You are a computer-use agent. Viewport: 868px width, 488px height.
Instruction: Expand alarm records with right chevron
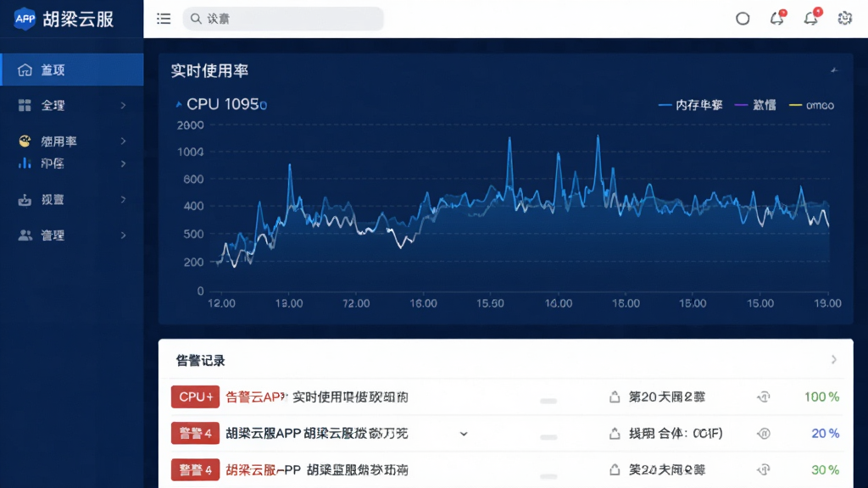pyautogui.click(x=834, y=359)
